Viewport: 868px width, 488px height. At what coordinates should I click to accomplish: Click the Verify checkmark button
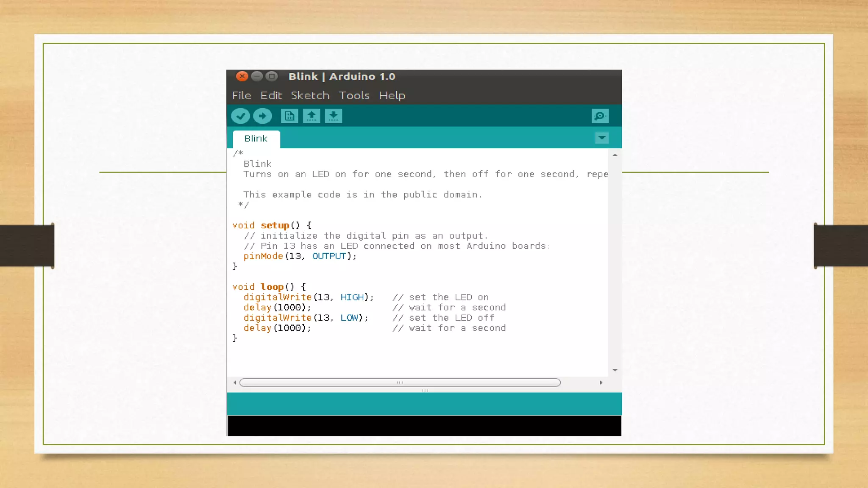point(240,116)
